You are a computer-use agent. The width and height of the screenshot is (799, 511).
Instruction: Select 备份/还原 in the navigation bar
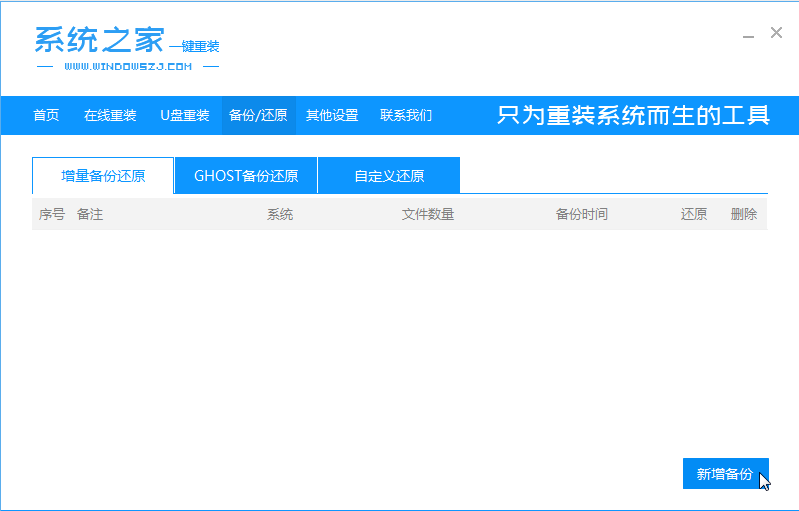point(258,115)
